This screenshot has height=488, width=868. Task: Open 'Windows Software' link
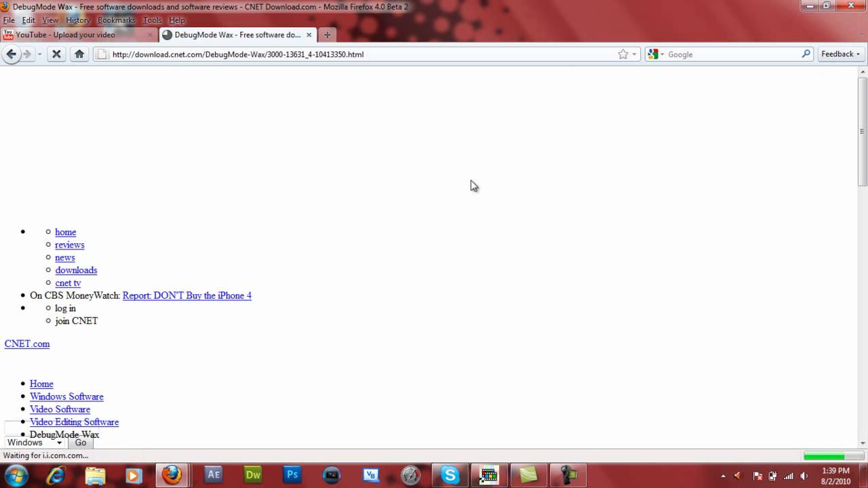coord(66,396)
